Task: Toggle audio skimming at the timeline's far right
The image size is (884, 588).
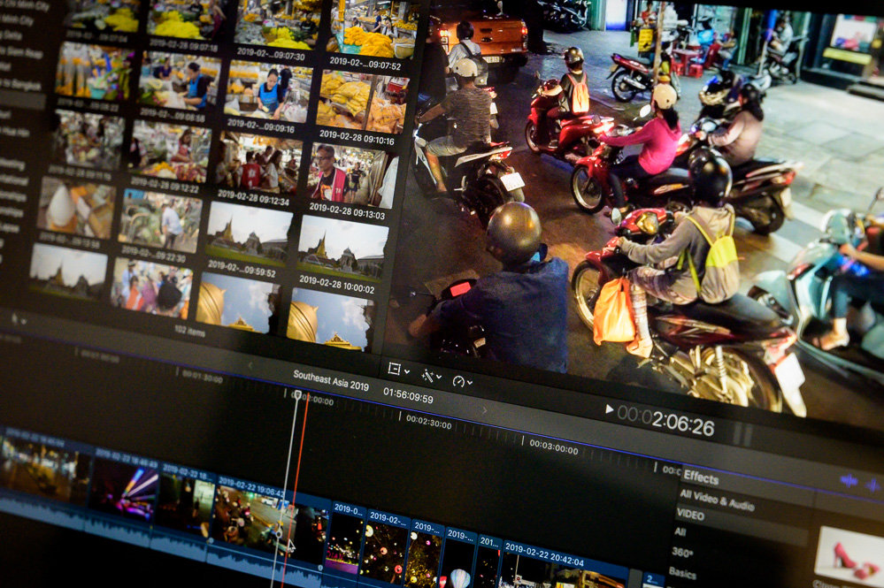Action: (x=874, y=485)
